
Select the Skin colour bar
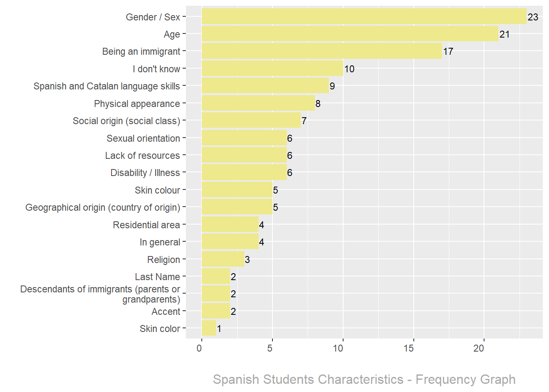[x=237, y=190]
